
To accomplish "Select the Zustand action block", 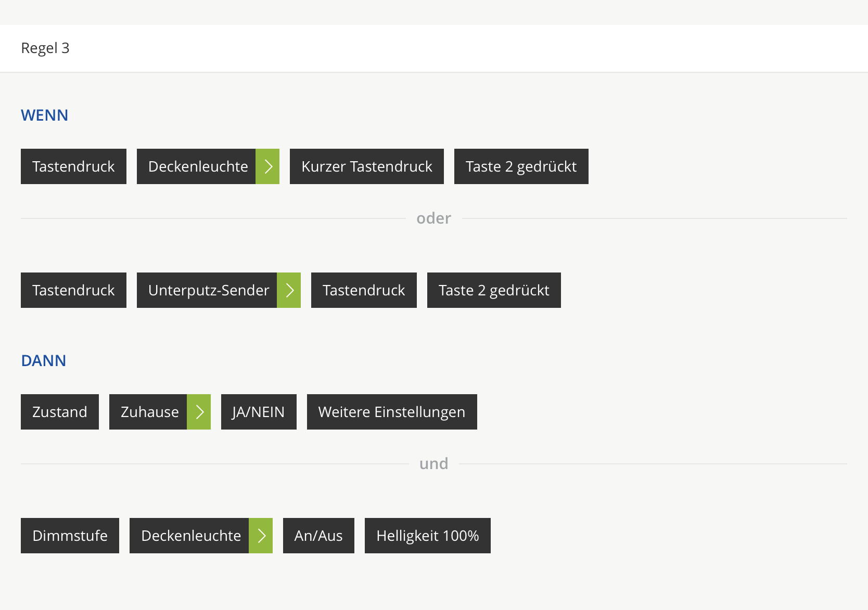I will (x=60, y=412).
